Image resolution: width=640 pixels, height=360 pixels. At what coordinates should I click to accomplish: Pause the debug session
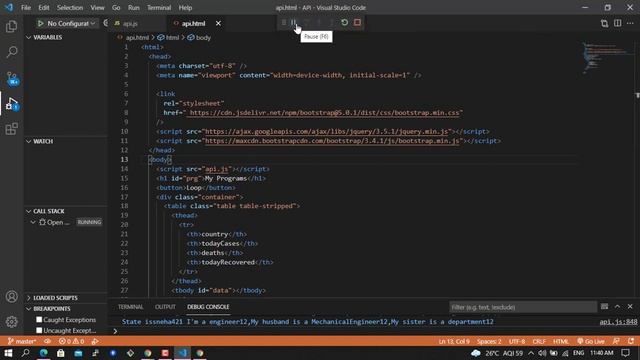[x=294, y=22]
